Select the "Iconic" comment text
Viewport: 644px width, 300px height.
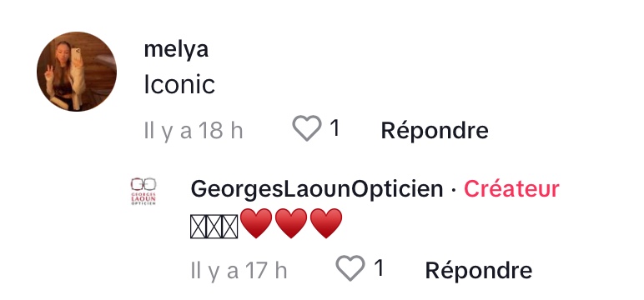pyautogui.click(x=179, y=85)
